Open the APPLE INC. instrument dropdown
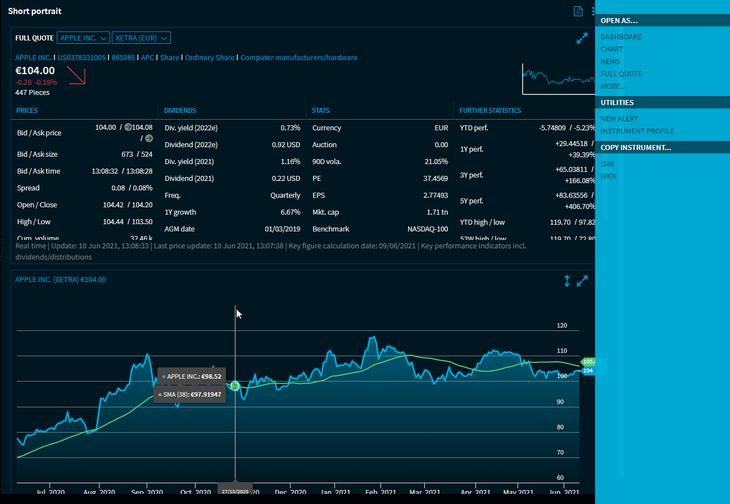Image resolution: width=730 pixels, height=504 pixels. (x=83, y=38)
